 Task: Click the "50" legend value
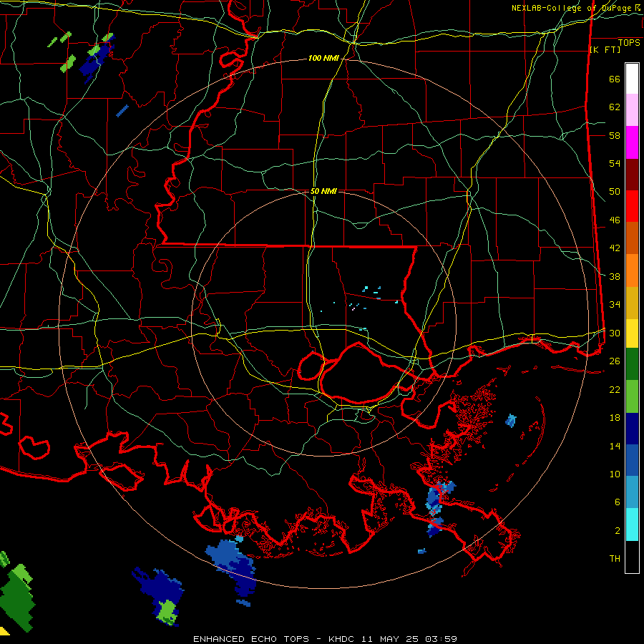[x=615, y=192]
